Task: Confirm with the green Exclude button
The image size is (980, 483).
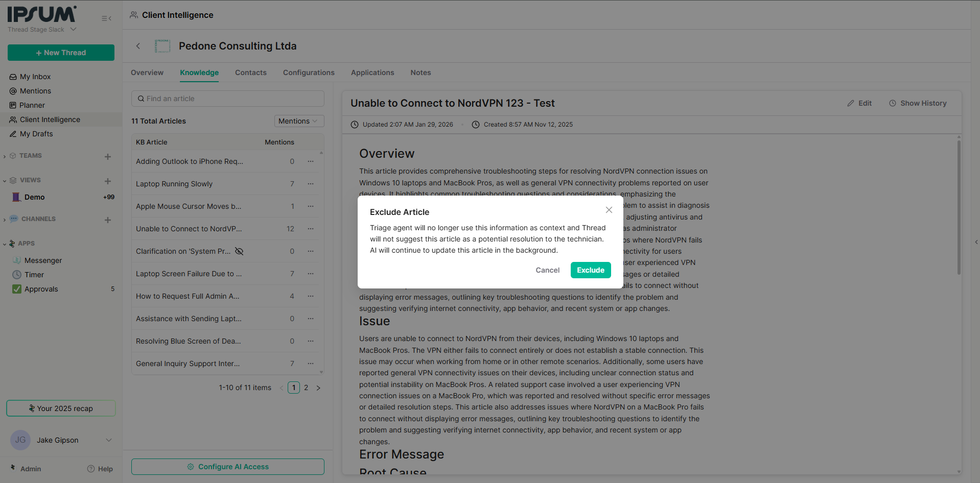Action: click(590, 270)
